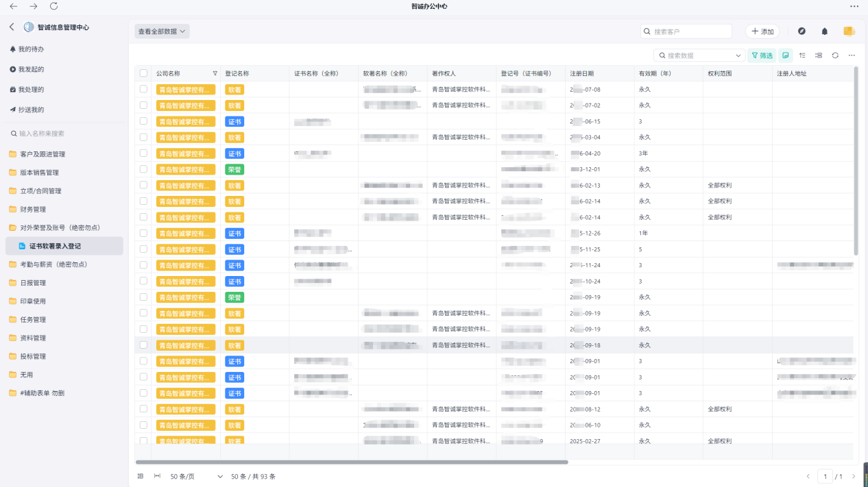
Task: Tick the checkbox for the 5-12-26 row
Action: [143, 233]
